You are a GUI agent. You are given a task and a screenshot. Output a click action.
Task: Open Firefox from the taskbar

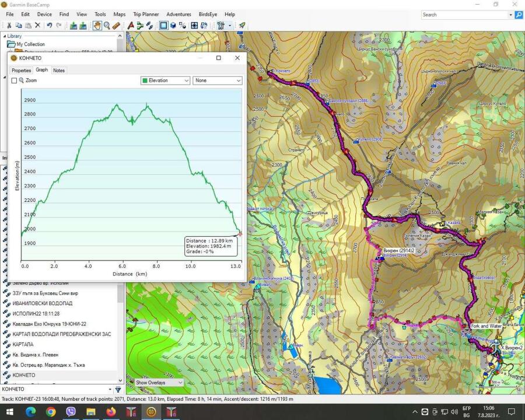pyautogui.click(x=111, y=411)
